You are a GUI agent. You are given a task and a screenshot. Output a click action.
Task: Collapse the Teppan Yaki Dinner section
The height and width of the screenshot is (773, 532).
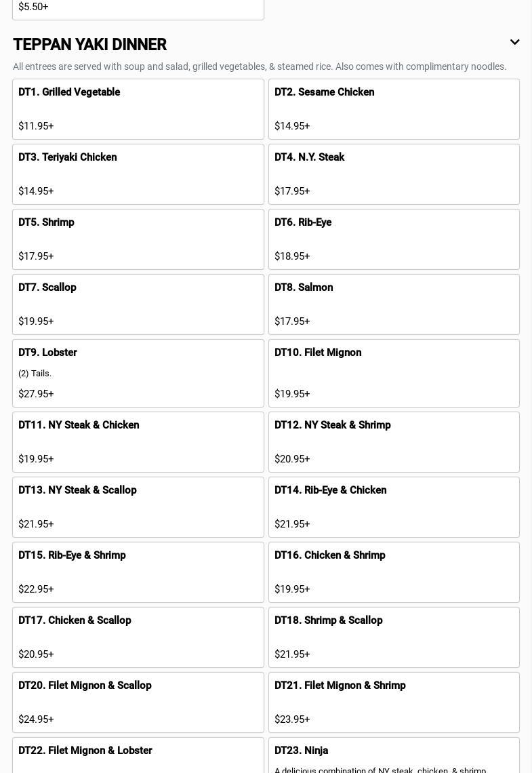point(514,43)
